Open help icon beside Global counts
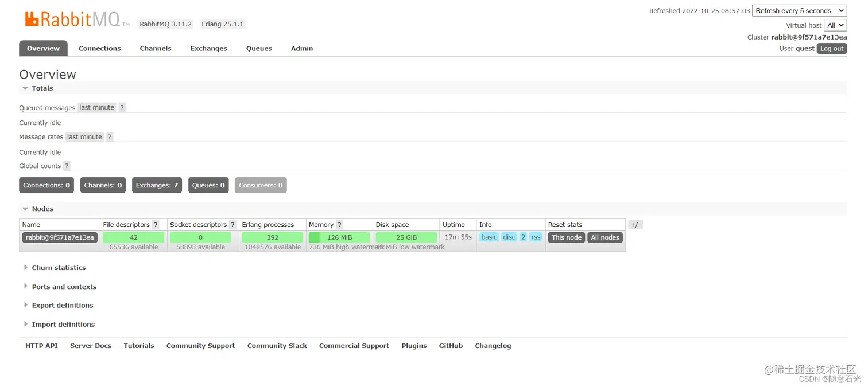868x387 pixels. [67, 166]
